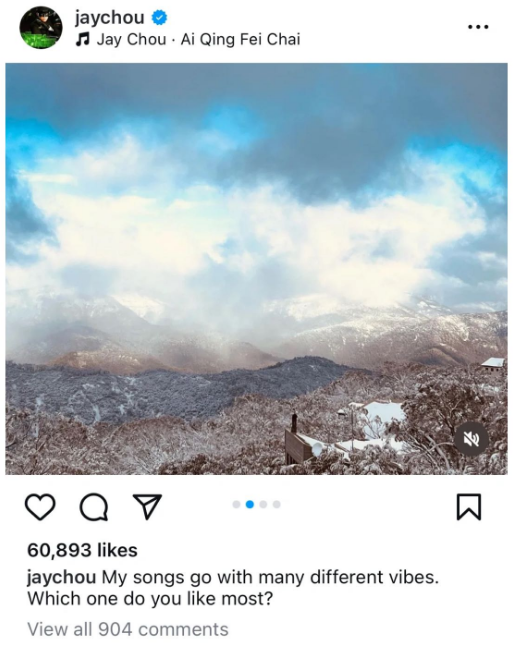Open jaychou profile picture
The image size is (519, 649).
41,27
